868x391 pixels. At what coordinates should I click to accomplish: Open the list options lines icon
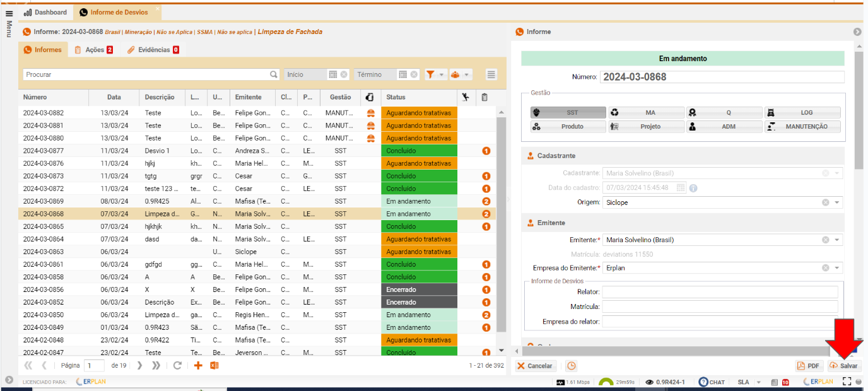pos(491,74)
